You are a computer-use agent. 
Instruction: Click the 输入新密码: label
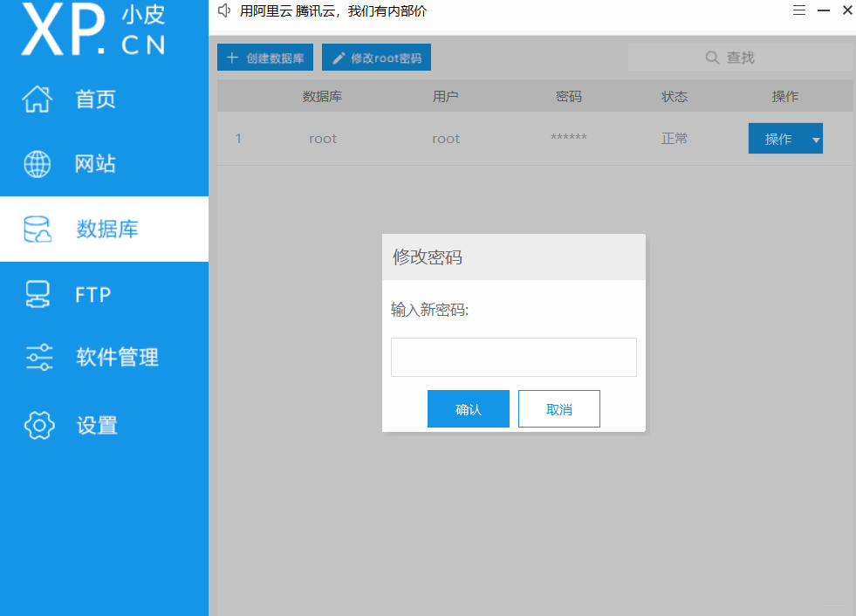point(429,310)
